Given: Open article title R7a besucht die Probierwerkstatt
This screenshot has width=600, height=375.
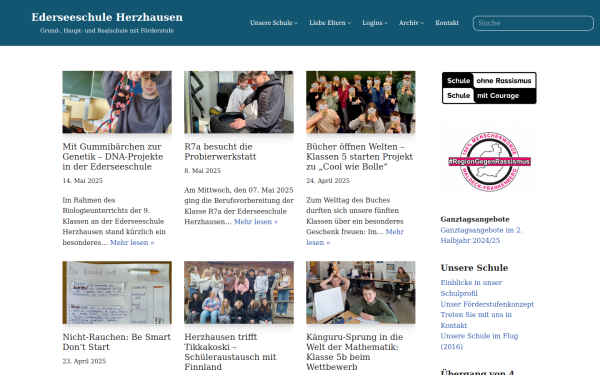Looking at the screenshot, I should 220,152.
